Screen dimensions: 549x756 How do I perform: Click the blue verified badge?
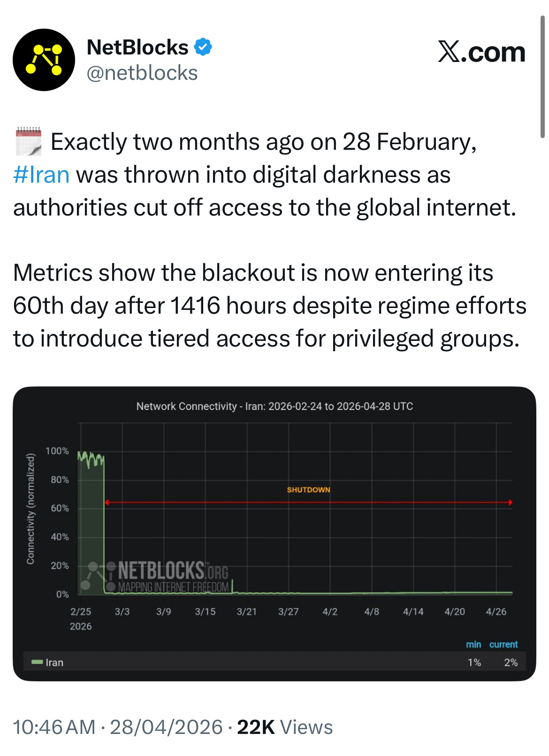(203, 47)
